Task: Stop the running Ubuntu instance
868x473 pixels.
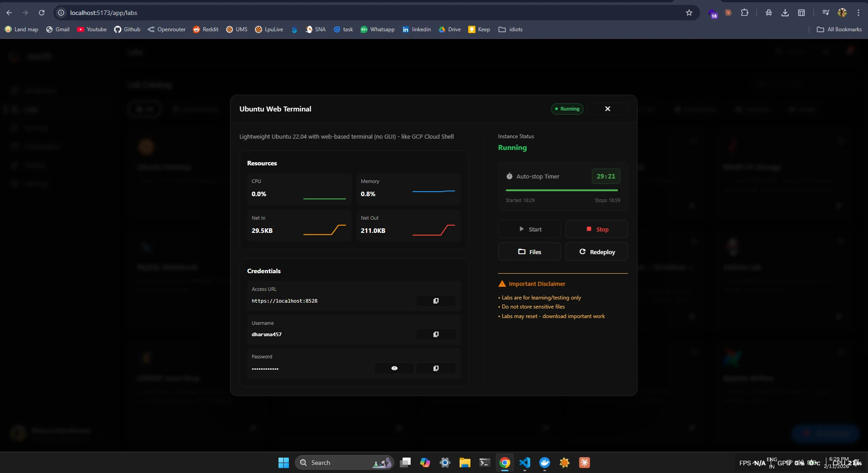Action: pyautogui.click(x=596, y=229)
